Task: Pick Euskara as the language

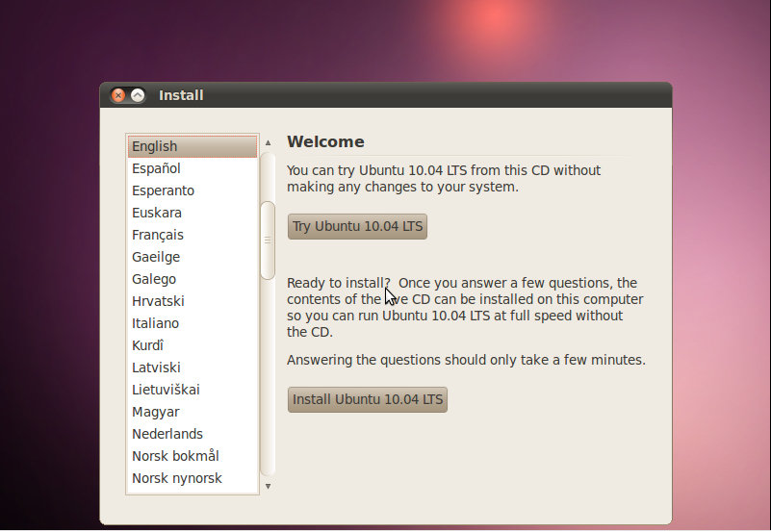Action: pyautogui.click(x=193, y=213)
